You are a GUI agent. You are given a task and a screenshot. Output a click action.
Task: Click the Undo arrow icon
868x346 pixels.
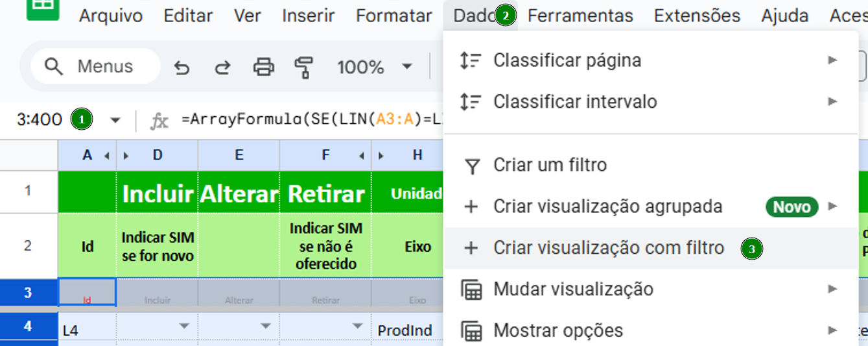[x=182, y=67]
